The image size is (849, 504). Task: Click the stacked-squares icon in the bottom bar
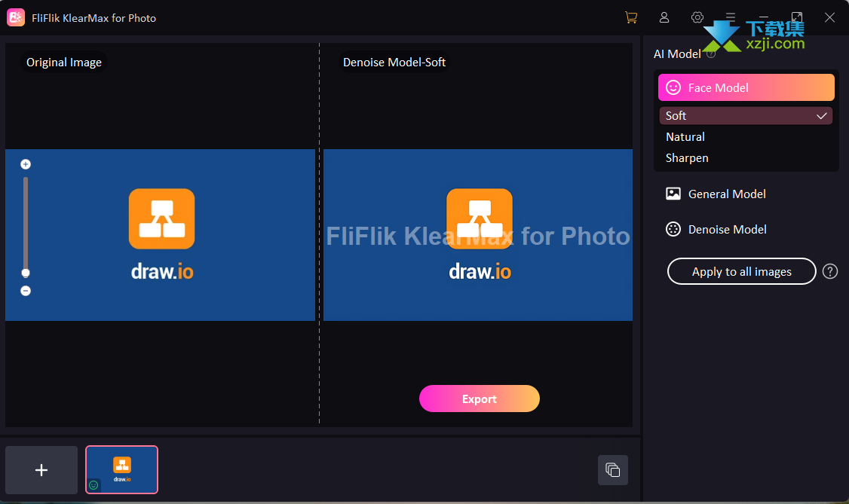pyautogui.click(x=613, y=470)
